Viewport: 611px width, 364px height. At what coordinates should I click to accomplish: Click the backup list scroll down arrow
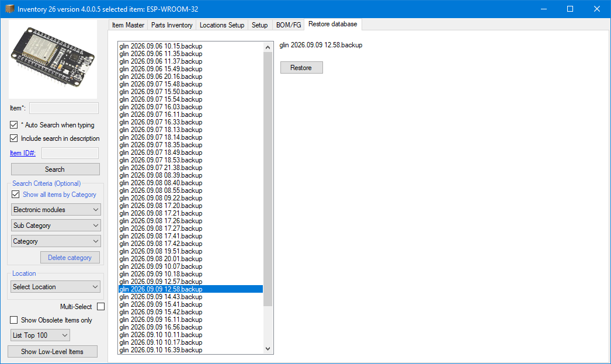(x=268, y=349)
